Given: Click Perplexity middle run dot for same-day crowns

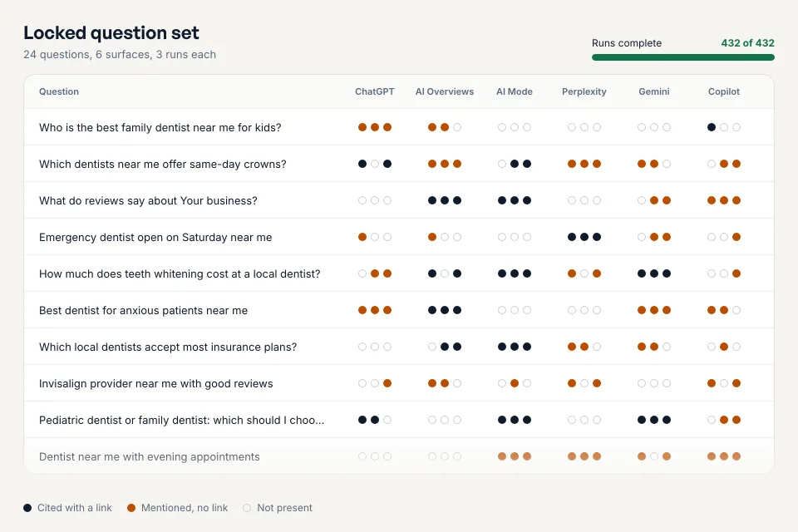Looking at the screenshot, I should [584, 164].
